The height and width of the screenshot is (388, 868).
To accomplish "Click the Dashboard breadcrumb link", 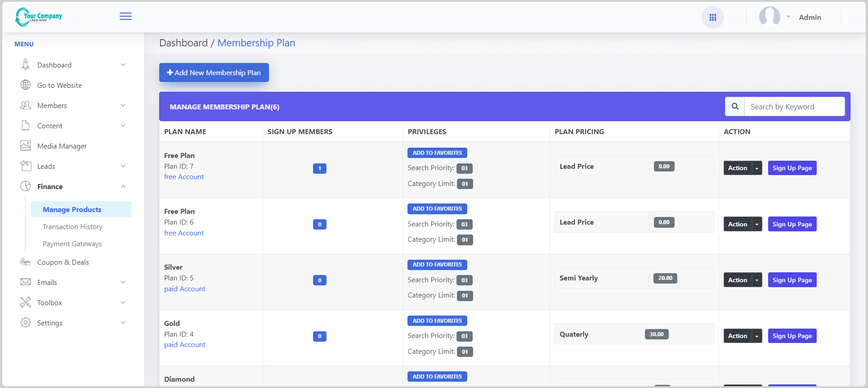I will tap(183, 43).
